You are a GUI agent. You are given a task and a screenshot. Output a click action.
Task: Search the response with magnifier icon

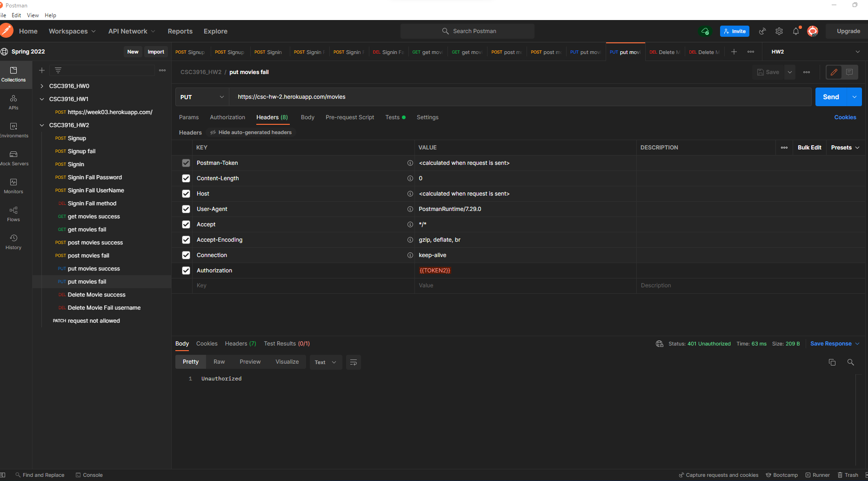click(851, 362)
